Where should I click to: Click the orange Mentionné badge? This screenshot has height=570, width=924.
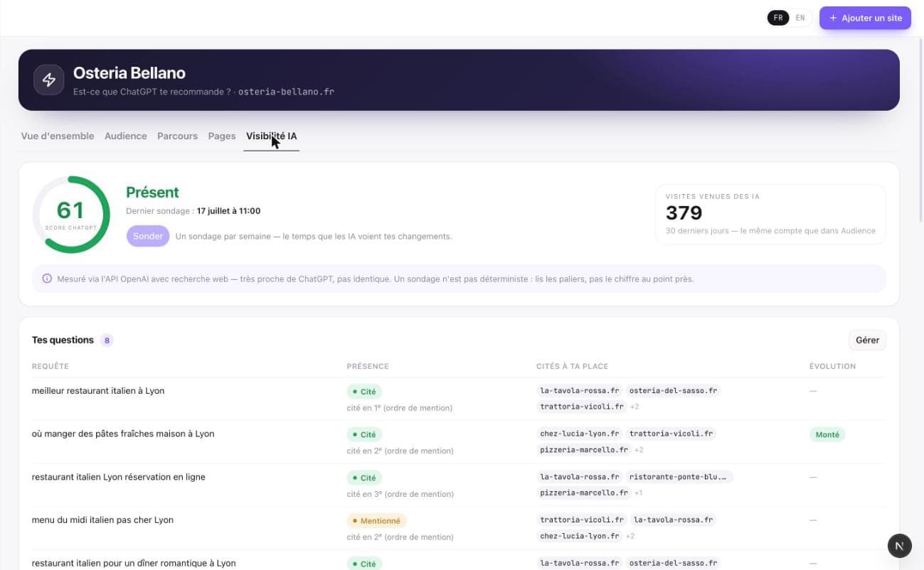(376, 521)
